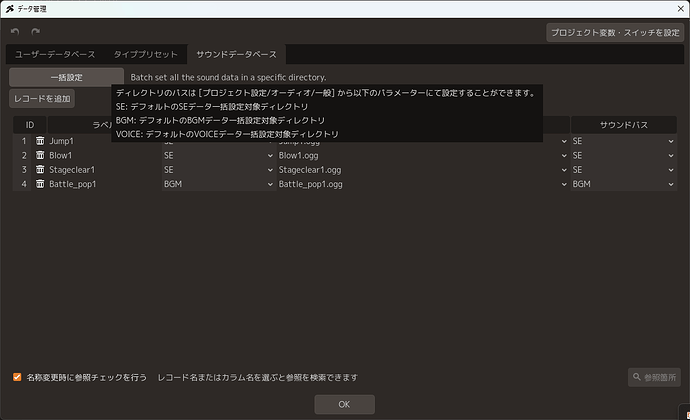The height and width of the screenshot is (420, 690).
Task: Click the 一括設定 button
Action: click(x=66, y=77)
